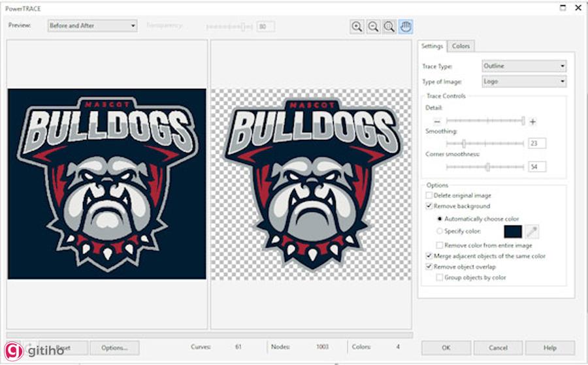Click the Options group label

coord(437,185)
